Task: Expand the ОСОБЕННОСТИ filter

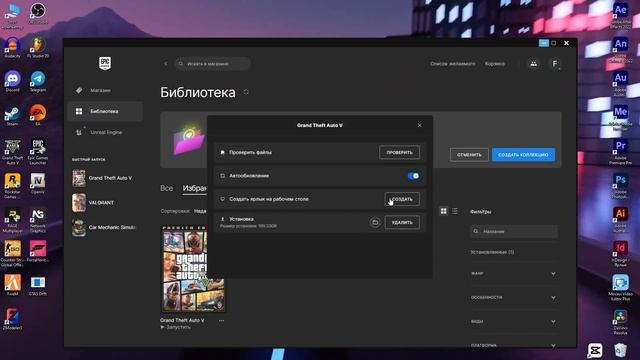Action: pyautogui.click(x=513, y=298)
